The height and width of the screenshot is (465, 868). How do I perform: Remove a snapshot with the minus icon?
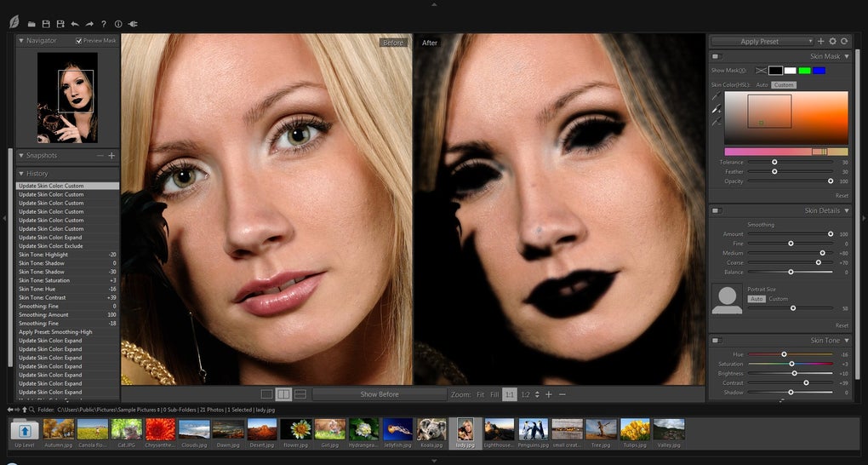pyautogui.click(x=100, y=156)
